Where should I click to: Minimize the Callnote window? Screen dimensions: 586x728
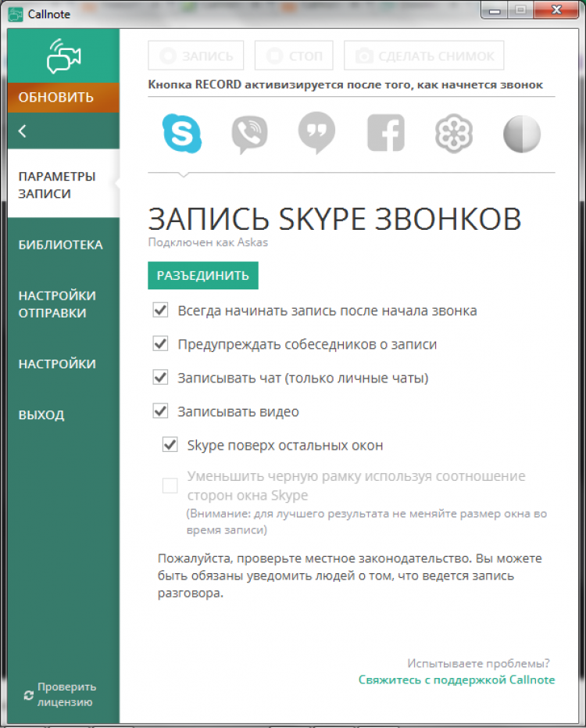click(x=495, y=10)
